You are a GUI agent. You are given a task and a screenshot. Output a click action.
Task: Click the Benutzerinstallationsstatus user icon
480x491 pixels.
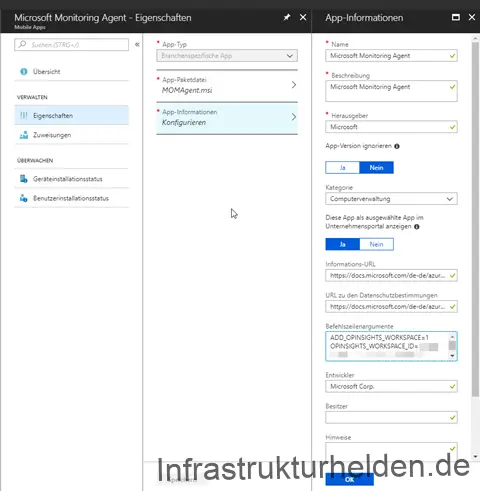tap(24, 198)
